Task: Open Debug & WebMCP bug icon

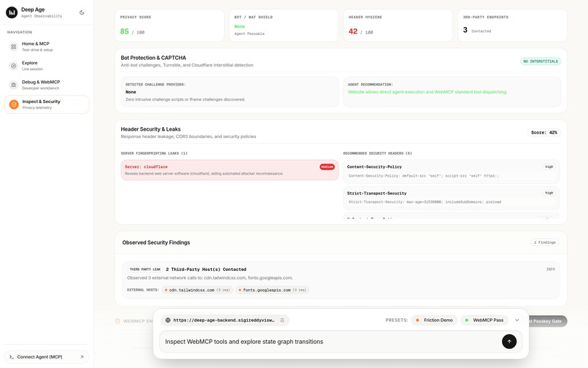Action: click(x=14, y=85)
